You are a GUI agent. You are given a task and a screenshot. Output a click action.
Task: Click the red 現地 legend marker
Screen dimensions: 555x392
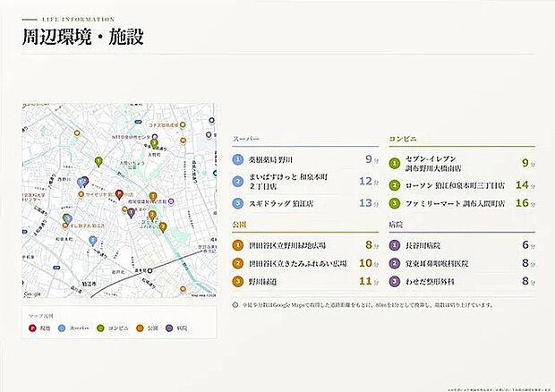[x=32, y=328]
